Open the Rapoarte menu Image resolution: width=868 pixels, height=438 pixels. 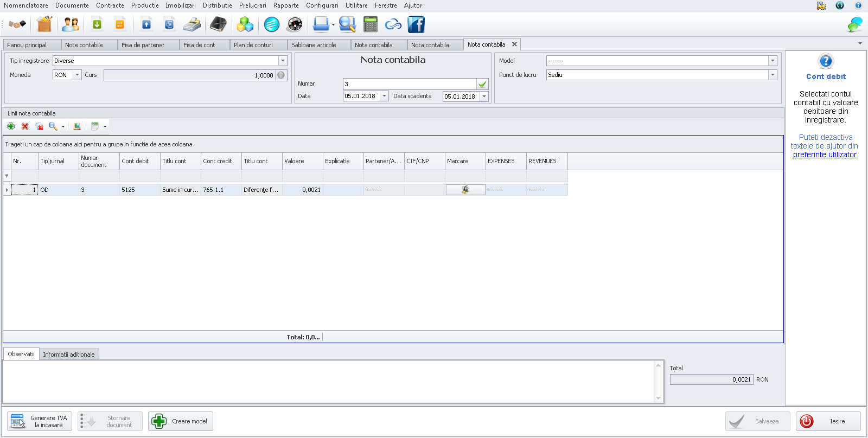click(x=286, y=5)
